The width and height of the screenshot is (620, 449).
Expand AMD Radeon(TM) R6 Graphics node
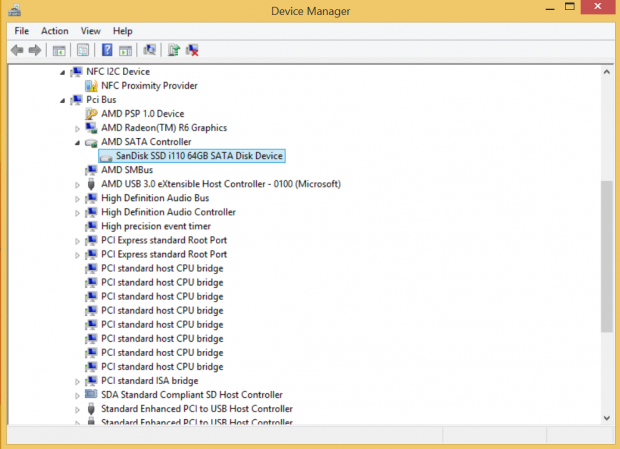[77, 128]
